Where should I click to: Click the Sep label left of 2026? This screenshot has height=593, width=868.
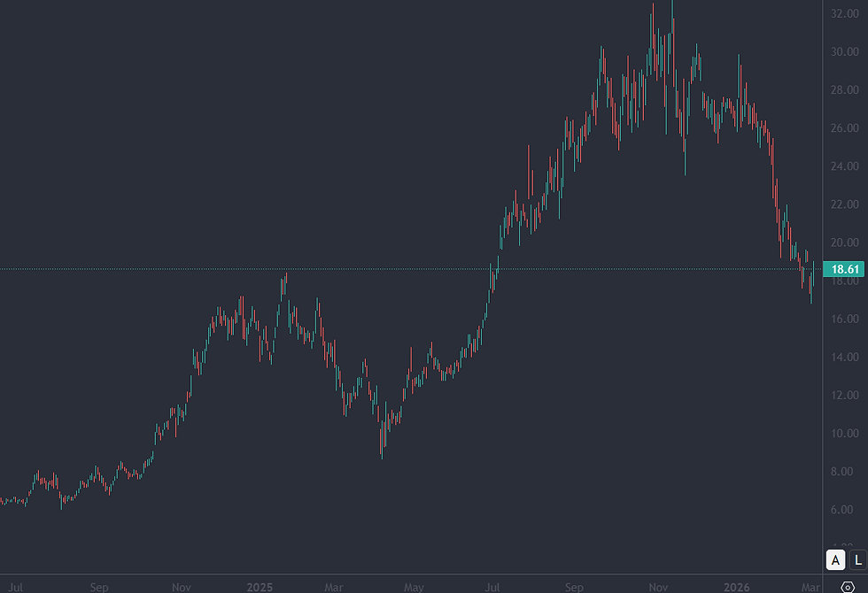(574, 587)
